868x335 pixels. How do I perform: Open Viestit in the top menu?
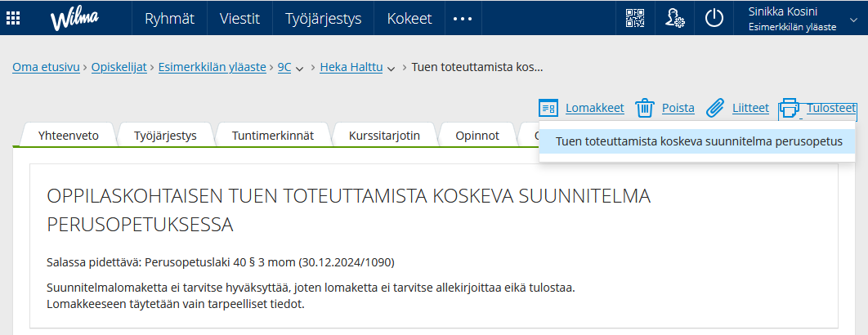[239, 19]
